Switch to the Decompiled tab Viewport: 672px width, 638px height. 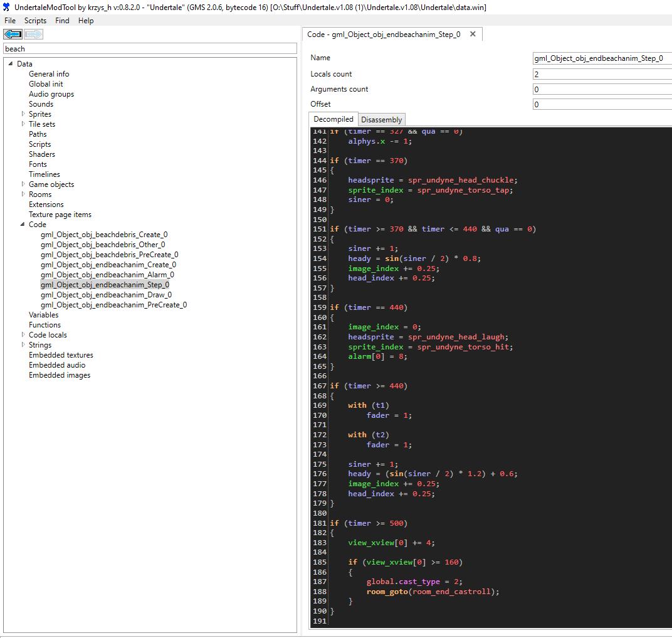tap(333, 119)
